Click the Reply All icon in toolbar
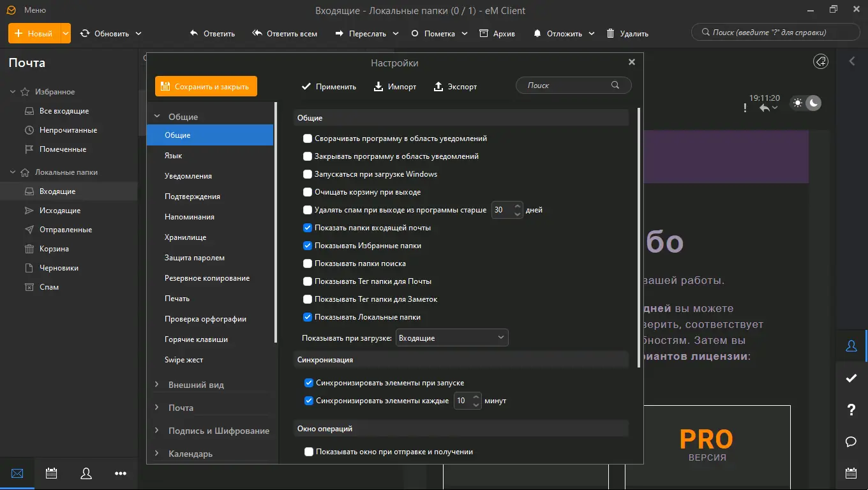 [257, 33]
